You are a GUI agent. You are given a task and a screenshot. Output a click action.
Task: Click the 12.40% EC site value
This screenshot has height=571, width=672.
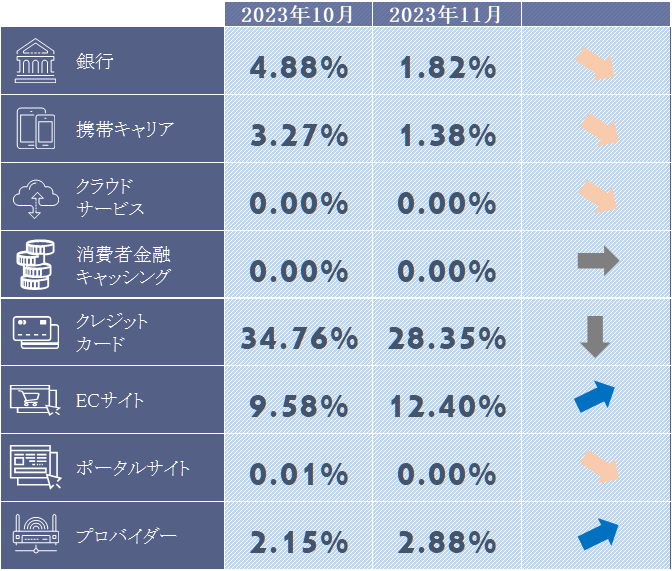448,406
